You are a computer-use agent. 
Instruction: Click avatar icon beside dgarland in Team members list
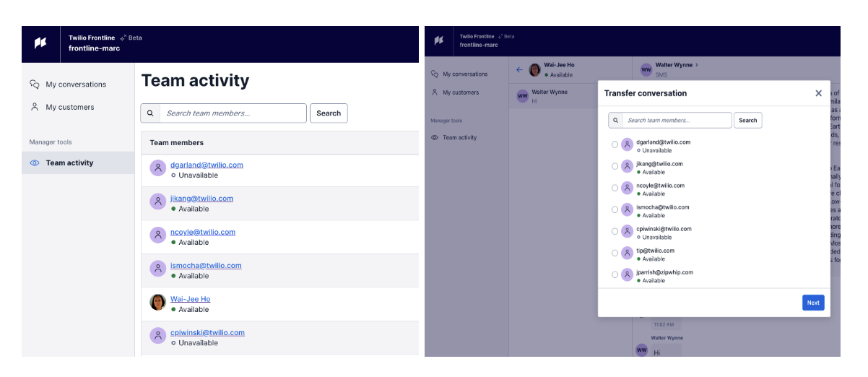[x=158, y=168]
